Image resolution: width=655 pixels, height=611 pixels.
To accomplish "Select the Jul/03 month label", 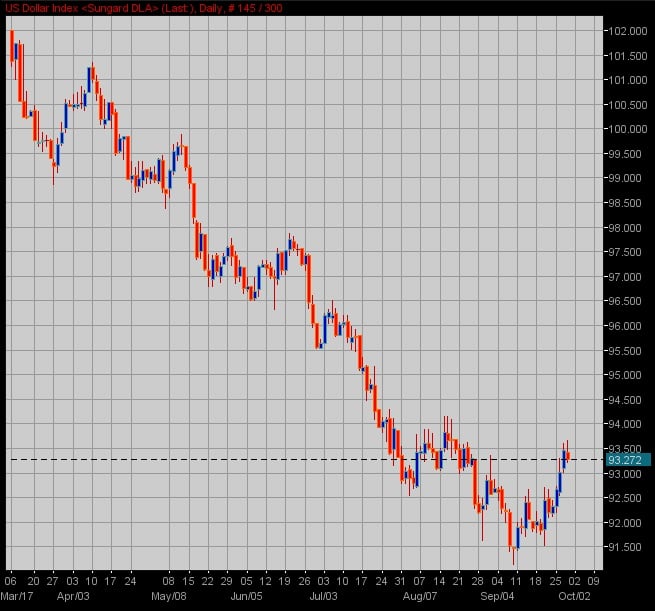I will click(324, 596).
